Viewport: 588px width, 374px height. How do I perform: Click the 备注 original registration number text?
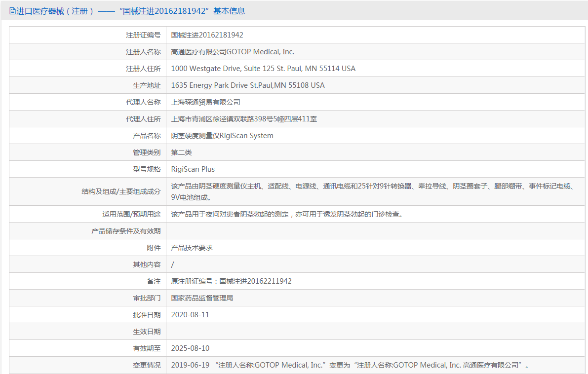(x=232, y=281)
